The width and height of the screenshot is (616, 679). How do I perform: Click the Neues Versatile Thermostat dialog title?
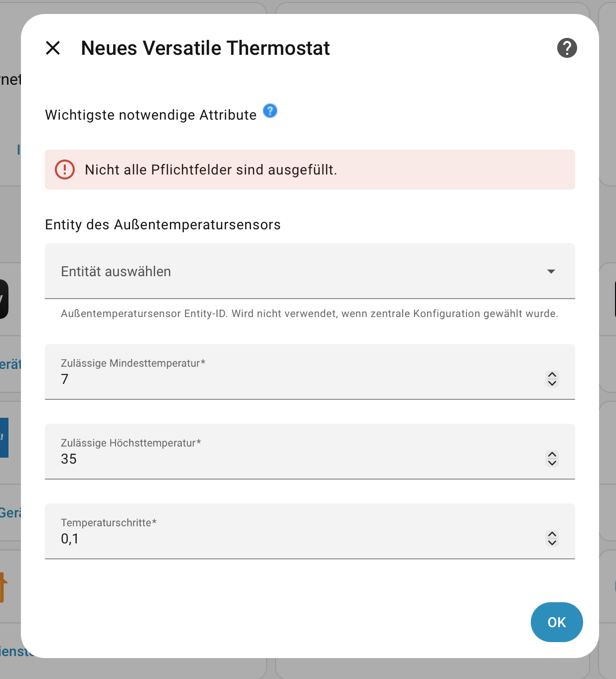[x=205, y=48]
